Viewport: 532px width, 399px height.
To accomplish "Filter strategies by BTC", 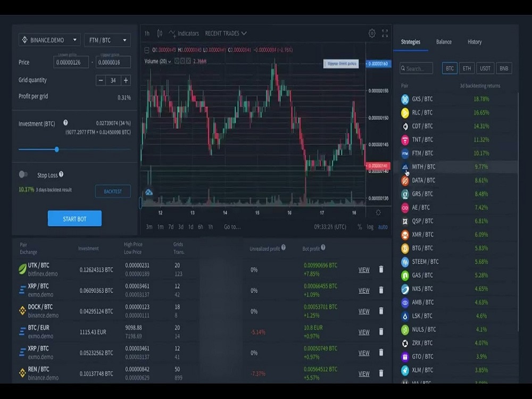I will click(x=450, y=68).
